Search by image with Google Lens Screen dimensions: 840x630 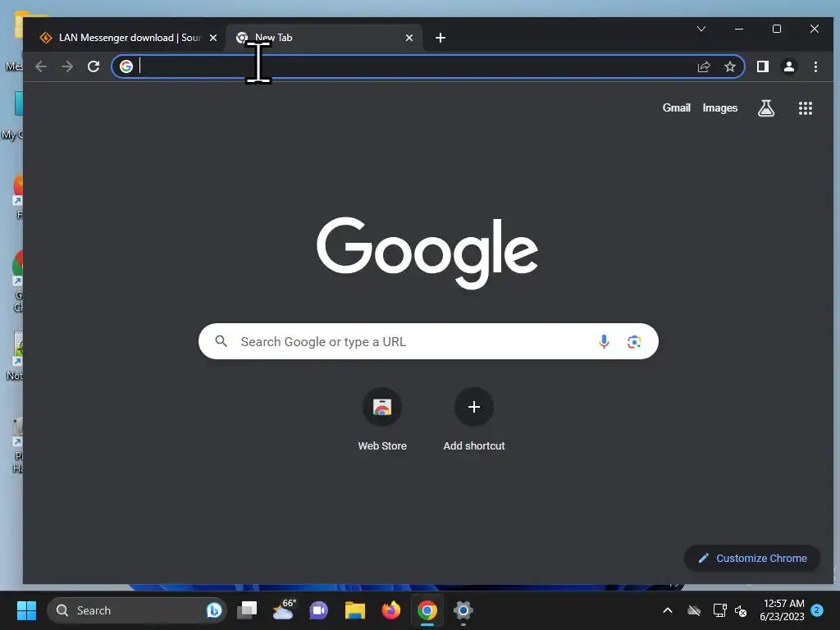(634, 341)
